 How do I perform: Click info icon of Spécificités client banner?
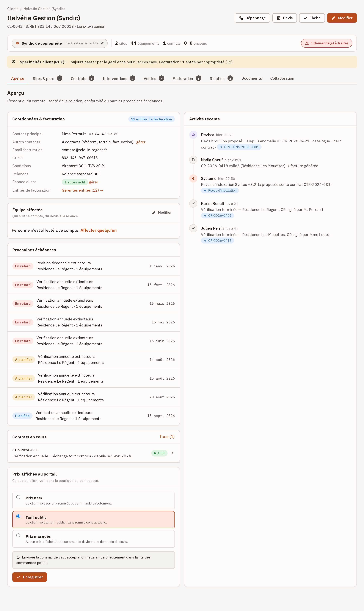tap(14, 62)
